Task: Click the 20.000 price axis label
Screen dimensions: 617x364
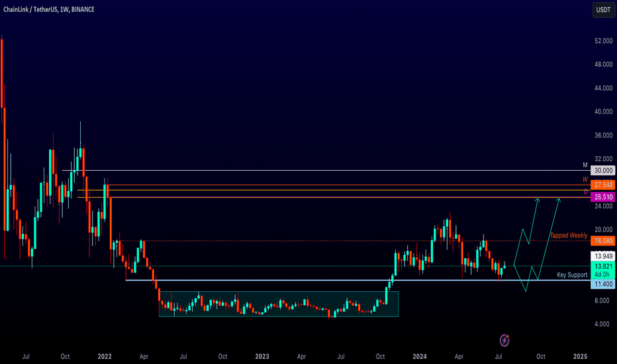Action: (604, 230)
